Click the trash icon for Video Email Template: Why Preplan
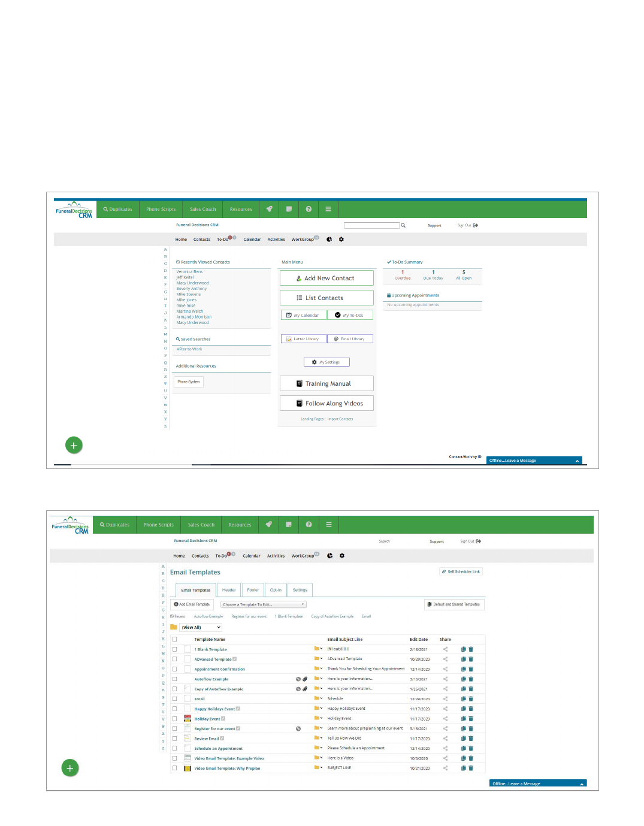 [471, 768]
